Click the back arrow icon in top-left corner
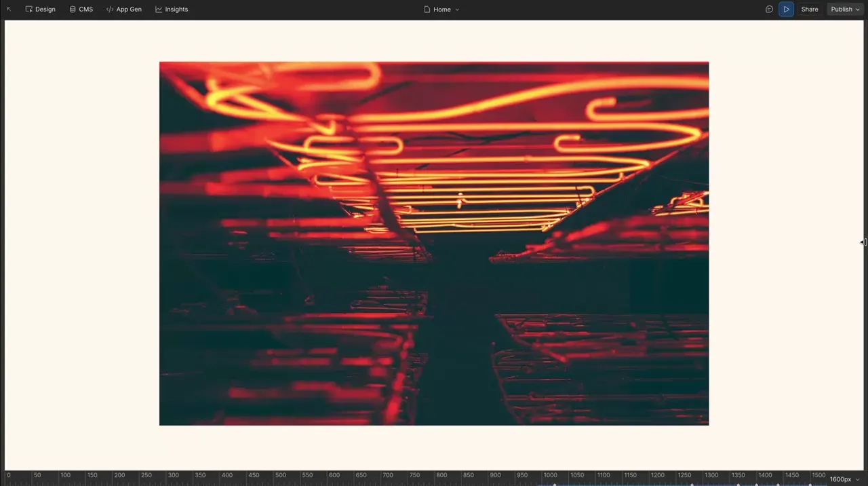The width and height of the screenshot is (868, 486). pyautogui.click(x=9, y=10)
